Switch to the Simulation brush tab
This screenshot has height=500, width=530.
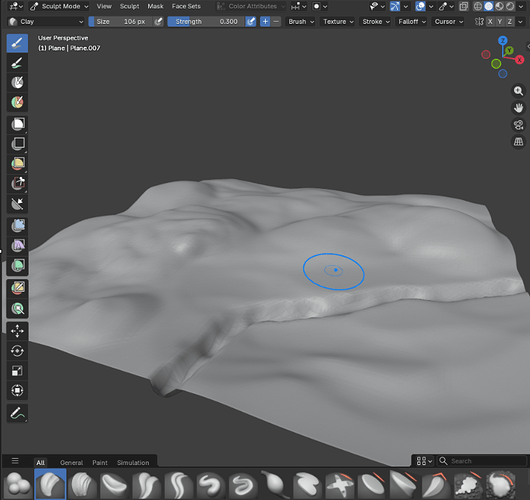133,462
